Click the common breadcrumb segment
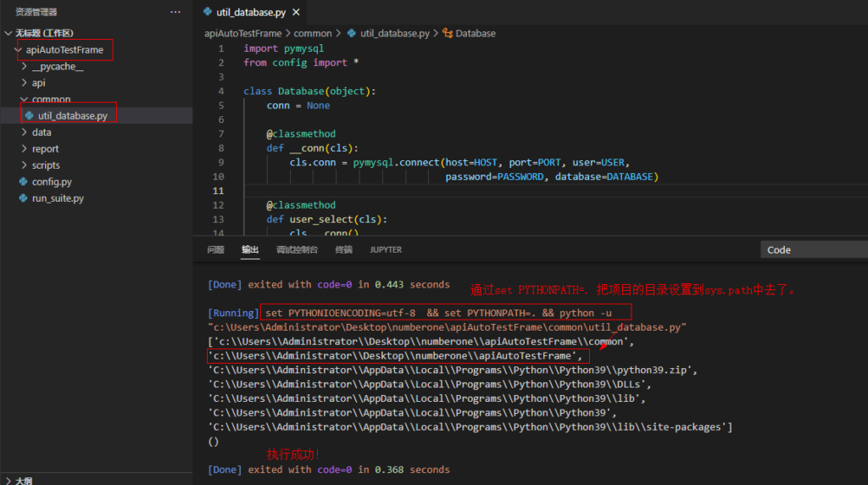 (313, 34)
